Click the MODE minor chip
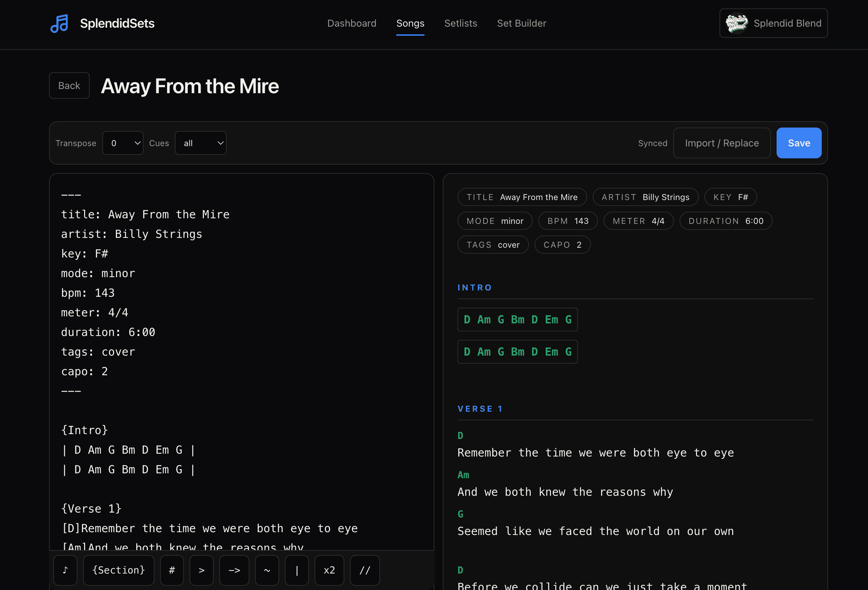This screenshot has width=868, height=590. (x=495, y=221)
